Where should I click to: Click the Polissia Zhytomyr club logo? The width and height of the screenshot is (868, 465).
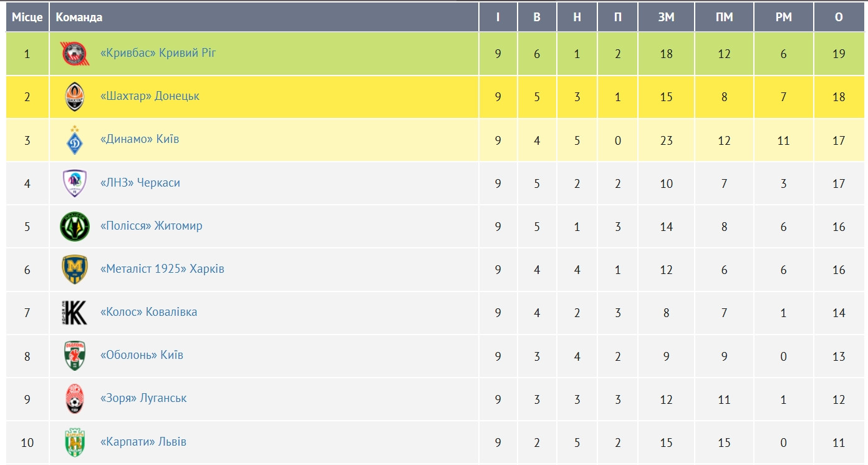pos(74,226)
